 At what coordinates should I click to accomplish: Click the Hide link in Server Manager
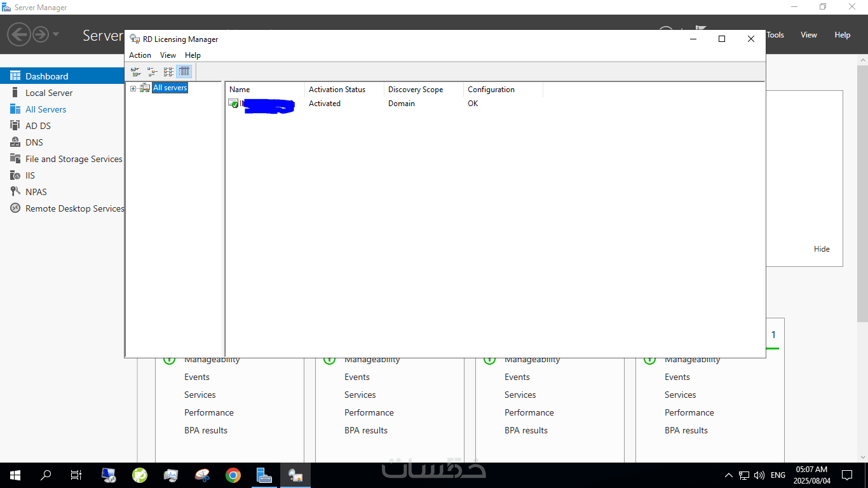822,249
